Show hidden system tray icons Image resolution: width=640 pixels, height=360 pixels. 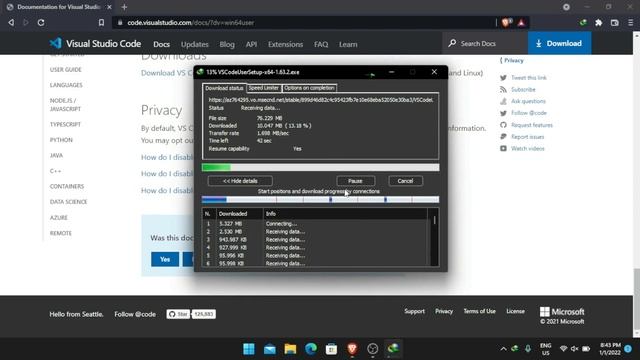(x=503, y=349)
